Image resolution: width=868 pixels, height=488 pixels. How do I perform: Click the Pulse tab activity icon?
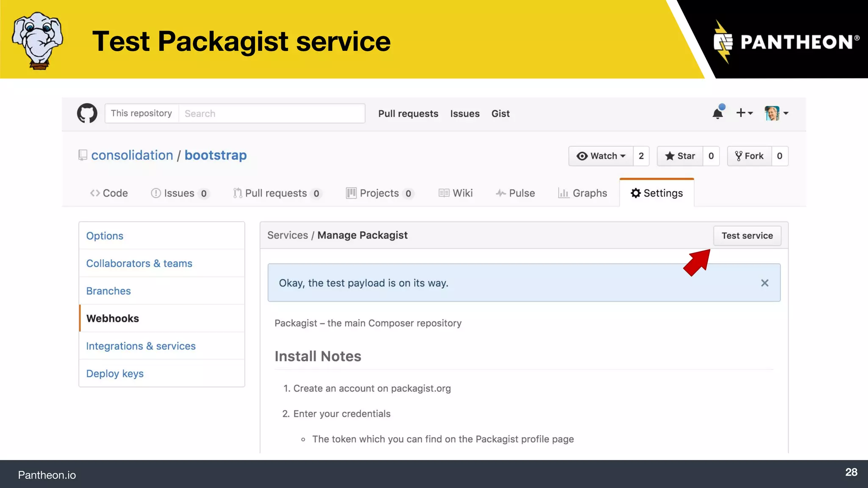[x=501, y=193]
